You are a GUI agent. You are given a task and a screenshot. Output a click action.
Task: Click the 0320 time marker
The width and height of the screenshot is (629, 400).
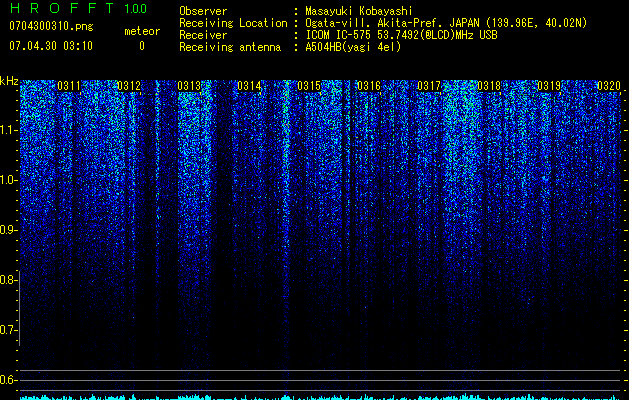pyautogui.click(x=609, y=86)
